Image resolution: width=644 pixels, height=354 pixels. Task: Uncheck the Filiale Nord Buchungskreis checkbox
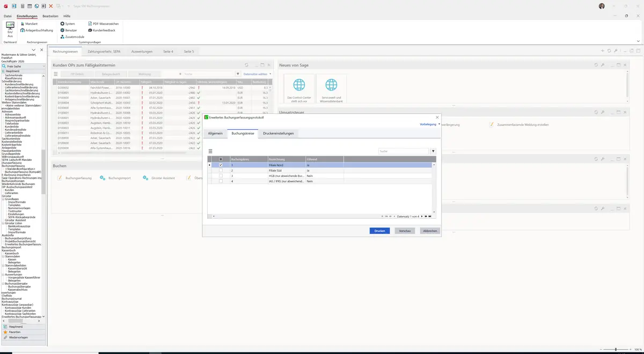(x=221, y=165)
